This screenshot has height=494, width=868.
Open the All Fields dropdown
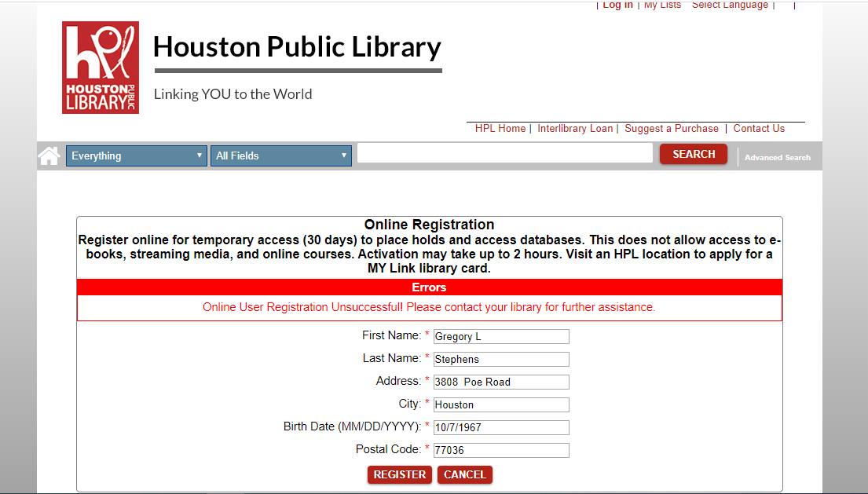(280, 156)
